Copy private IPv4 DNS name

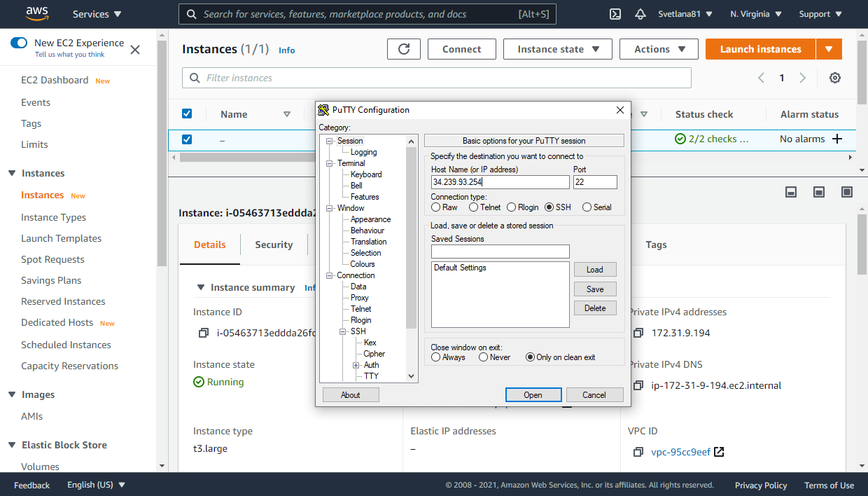638,385
